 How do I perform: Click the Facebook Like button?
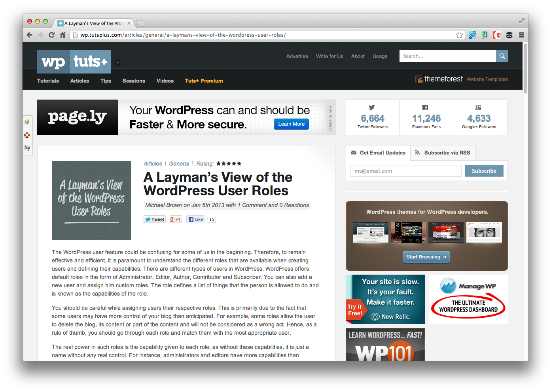click(x=196, y=220)
